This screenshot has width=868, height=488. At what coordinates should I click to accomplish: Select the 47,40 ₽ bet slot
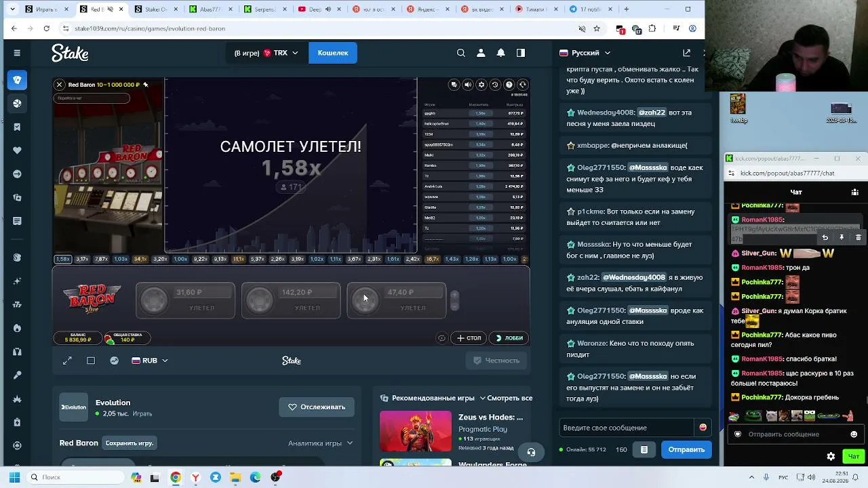(x=397, y=300)
